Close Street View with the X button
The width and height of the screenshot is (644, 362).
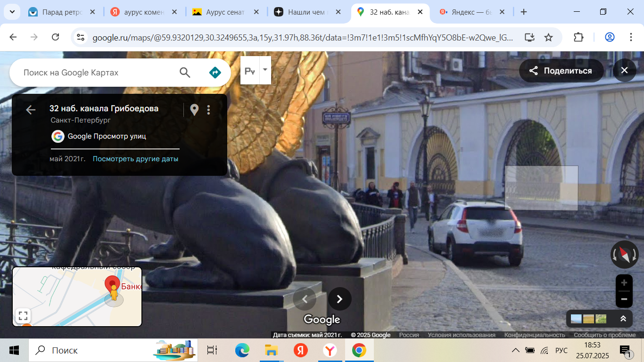tap(624, 71)
